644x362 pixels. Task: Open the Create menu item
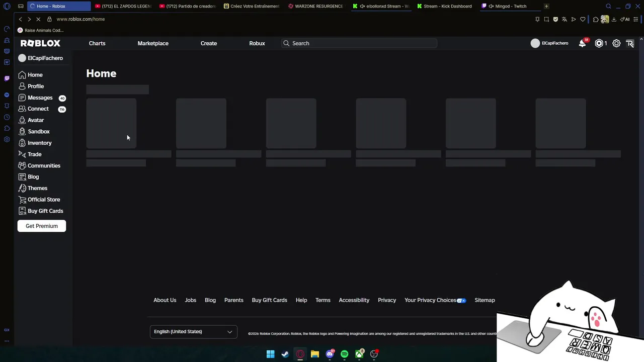(x=209, y=43)
